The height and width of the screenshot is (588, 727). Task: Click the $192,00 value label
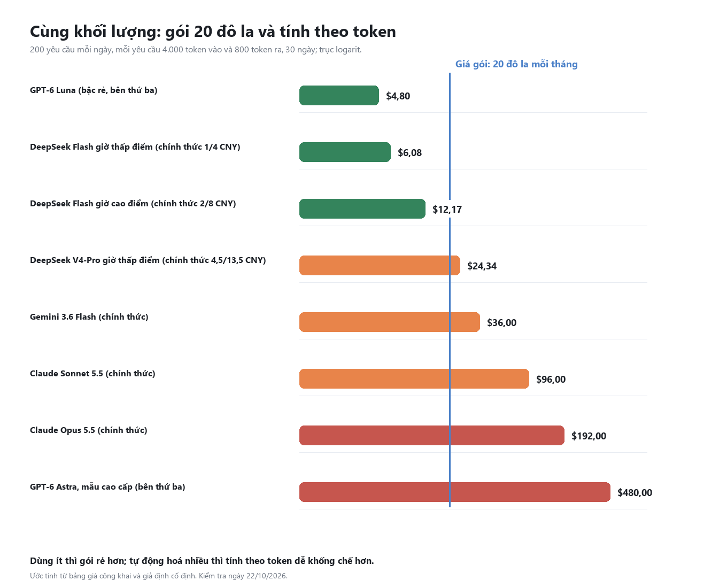point(589,436)
